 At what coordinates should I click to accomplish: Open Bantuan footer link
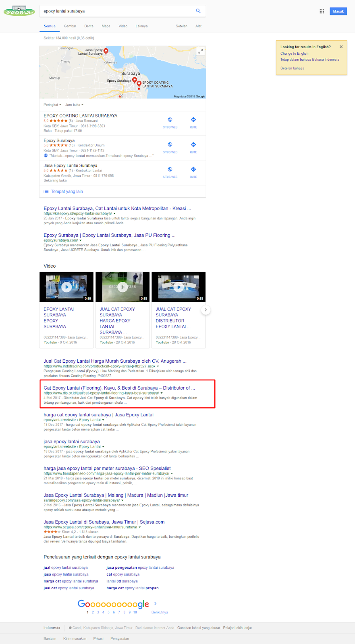pyautogui.click(x=50, y=639)
